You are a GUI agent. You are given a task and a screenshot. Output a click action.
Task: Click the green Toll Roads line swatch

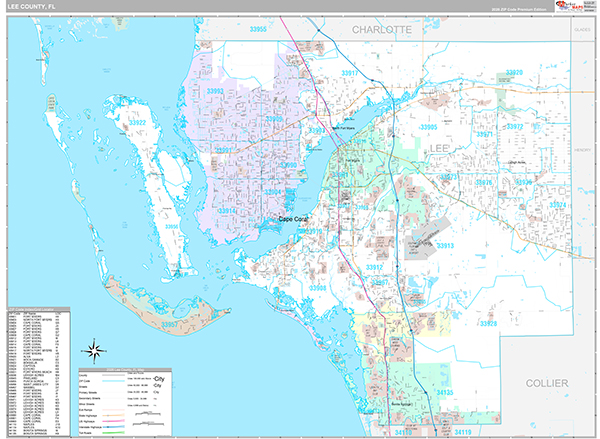pyautogui.click(x=113, y=433)
